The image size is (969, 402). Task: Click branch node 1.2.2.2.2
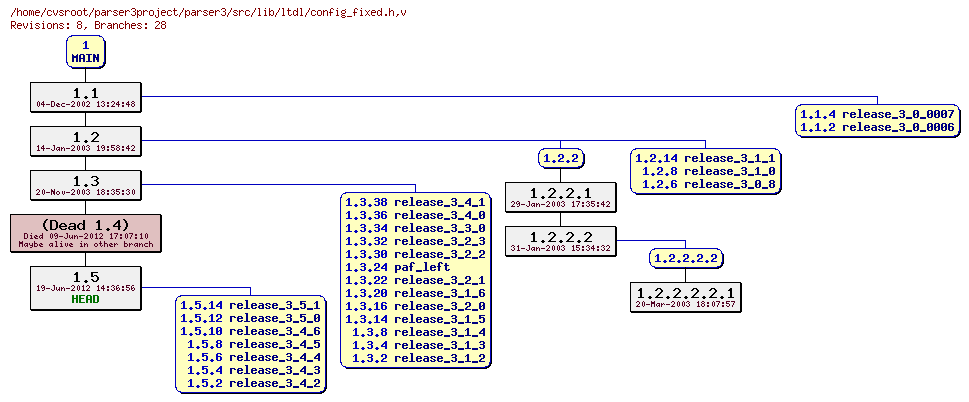click(686, 258)
